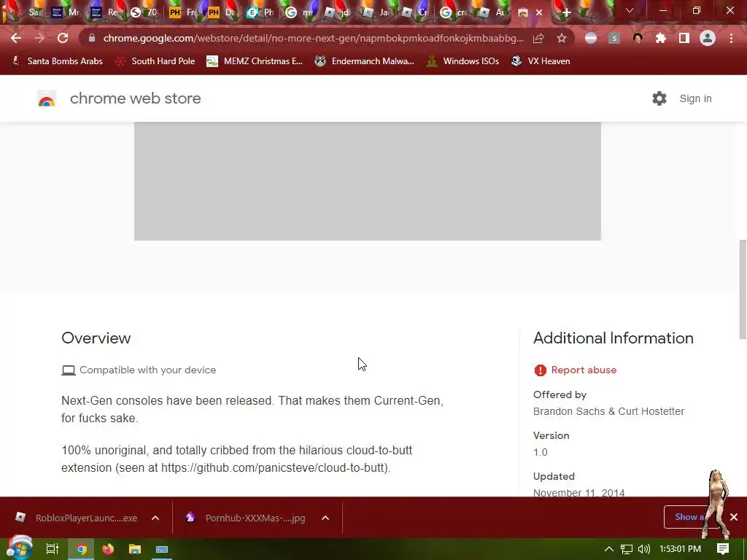The height and width of the screenshot is (560, 747).
Task: Open Chrome side panel icon
Action: point(684,38)
